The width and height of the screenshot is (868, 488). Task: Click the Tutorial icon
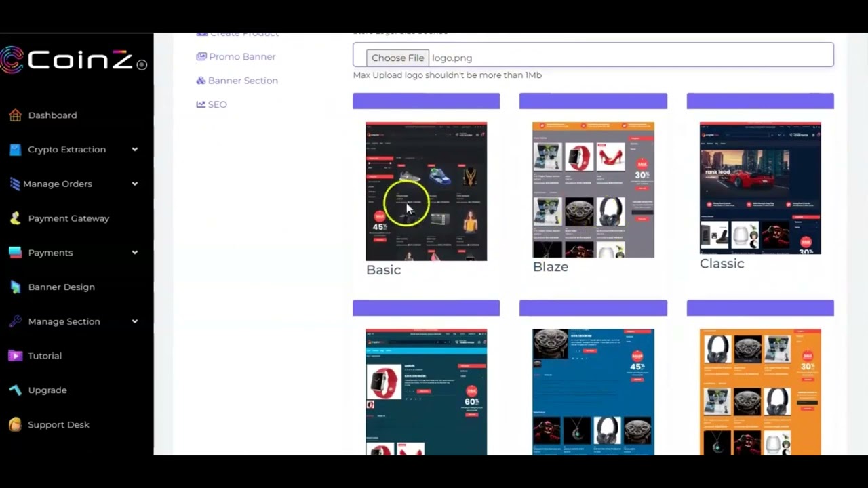coord(15,356)
